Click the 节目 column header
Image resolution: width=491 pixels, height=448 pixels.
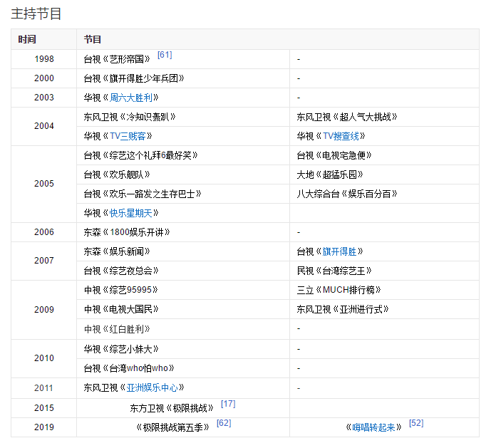[x=278, y=39]
